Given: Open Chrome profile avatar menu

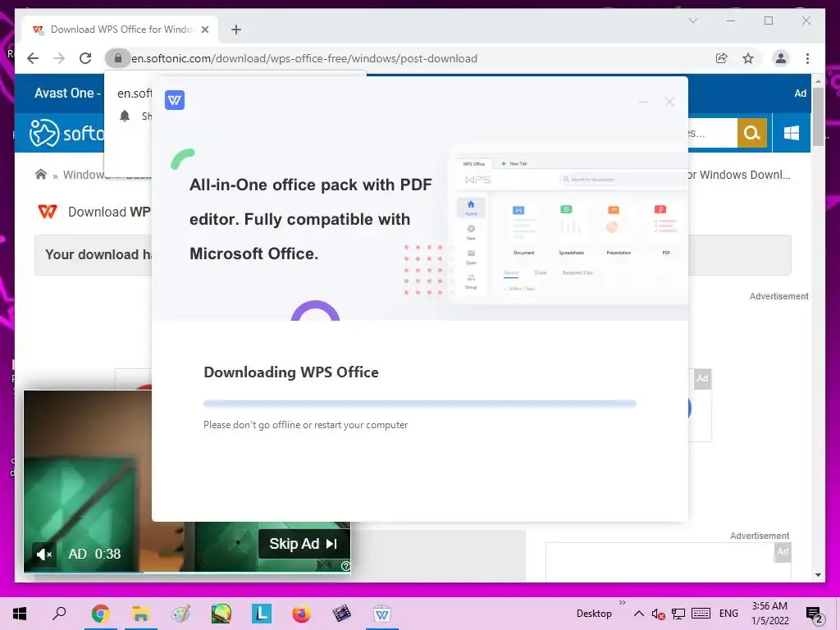Looking at the screenshot, I should 781,58.
